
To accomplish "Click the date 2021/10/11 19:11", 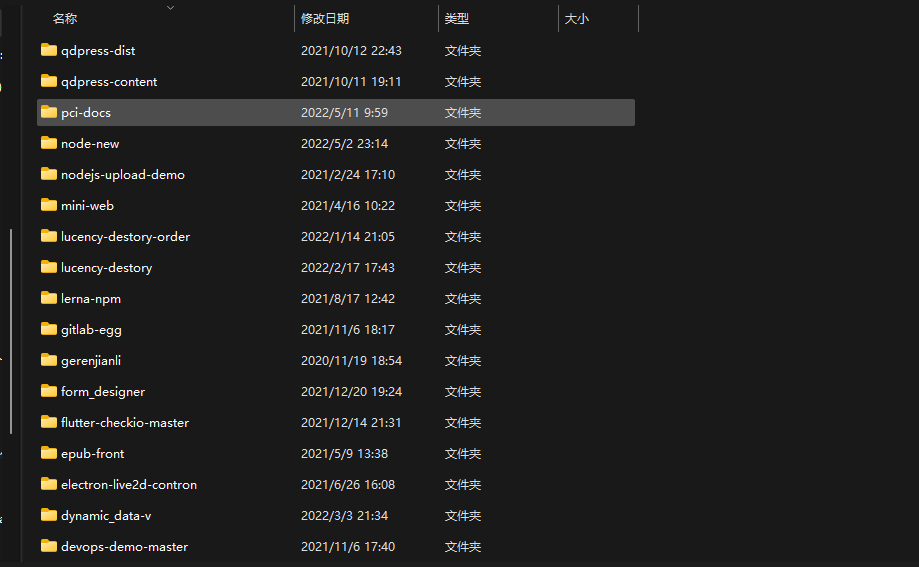I will [351, 82].
